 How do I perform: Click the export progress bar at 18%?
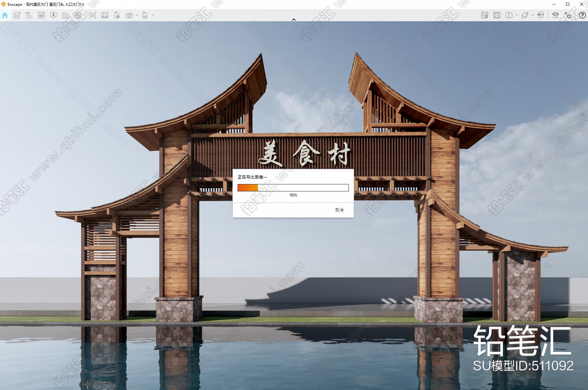[293, 188]
